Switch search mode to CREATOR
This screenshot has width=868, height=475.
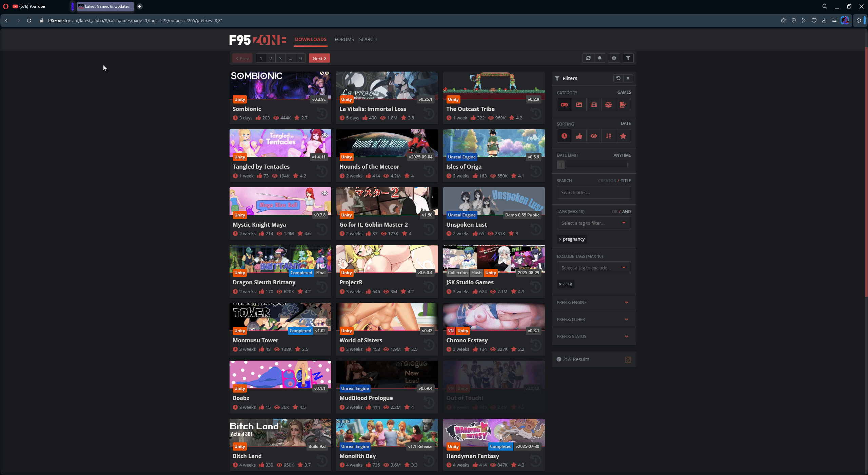[x=607, y=181]
